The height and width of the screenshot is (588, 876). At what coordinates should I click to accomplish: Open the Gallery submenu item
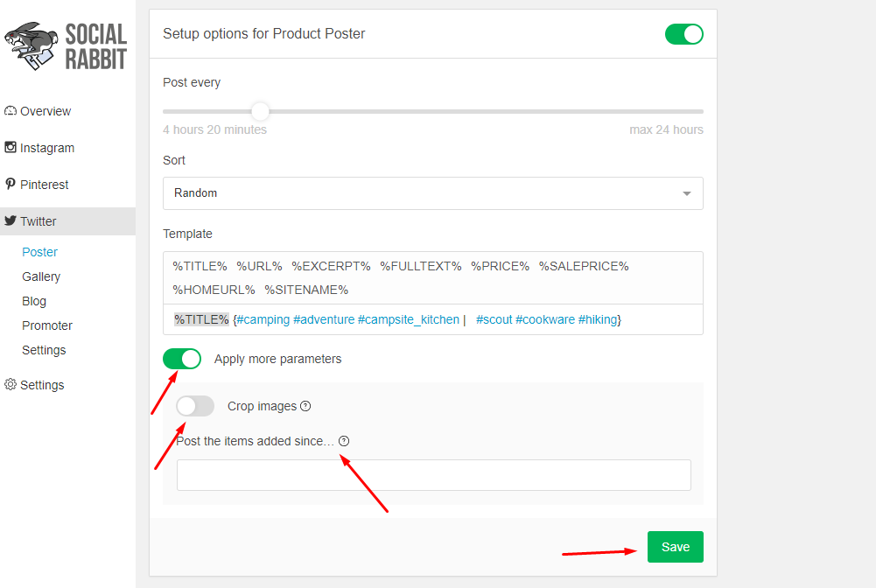point(41,276)
